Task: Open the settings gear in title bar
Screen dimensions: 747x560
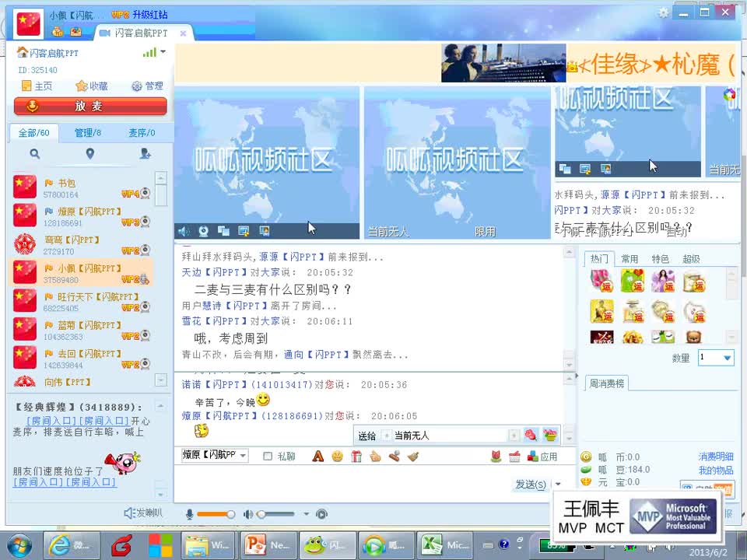Action: (663, 13)
